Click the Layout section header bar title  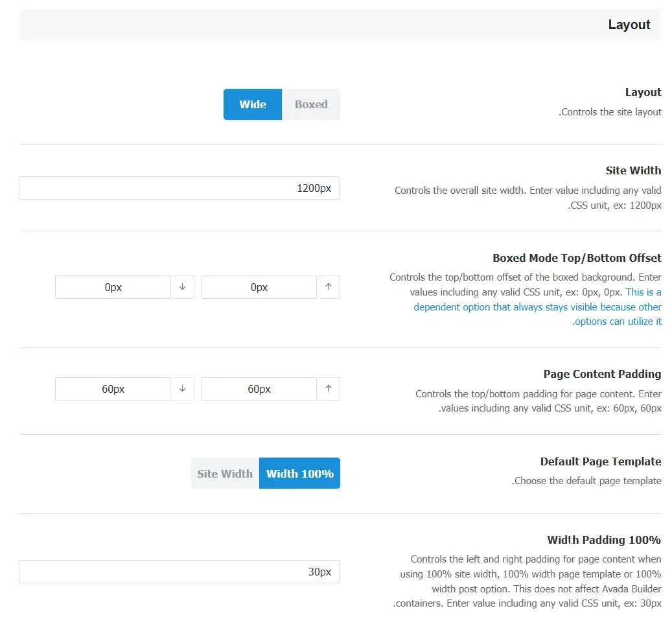coord(629,25)
